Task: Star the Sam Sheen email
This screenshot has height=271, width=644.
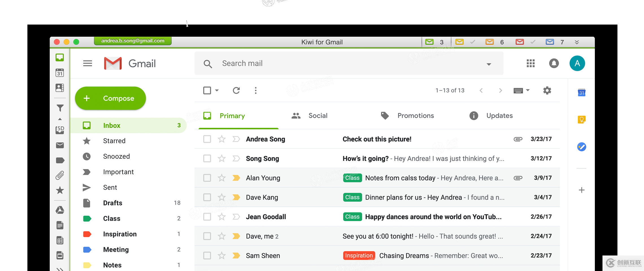Action: pos(222,255)
